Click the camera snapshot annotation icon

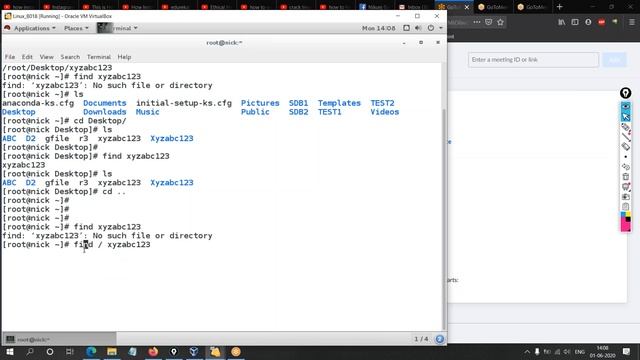click(x=626, y=197)
